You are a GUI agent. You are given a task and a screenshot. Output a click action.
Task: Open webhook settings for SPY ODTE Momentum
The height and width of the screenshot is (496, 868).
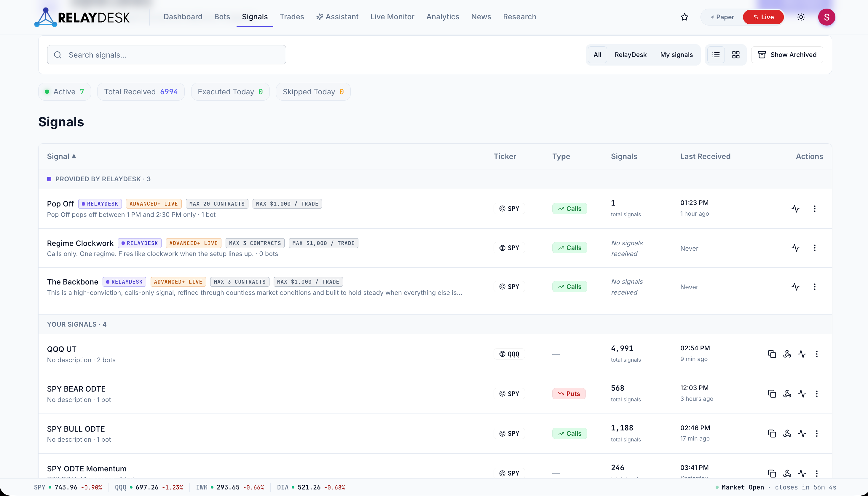(787, 473)
